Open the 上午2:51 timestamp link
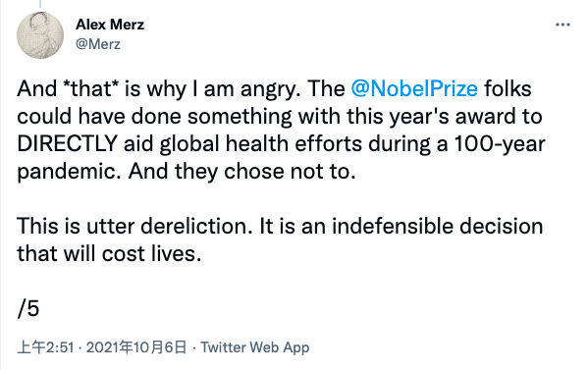Screen dimensions: 588x370 click(45, 347)
